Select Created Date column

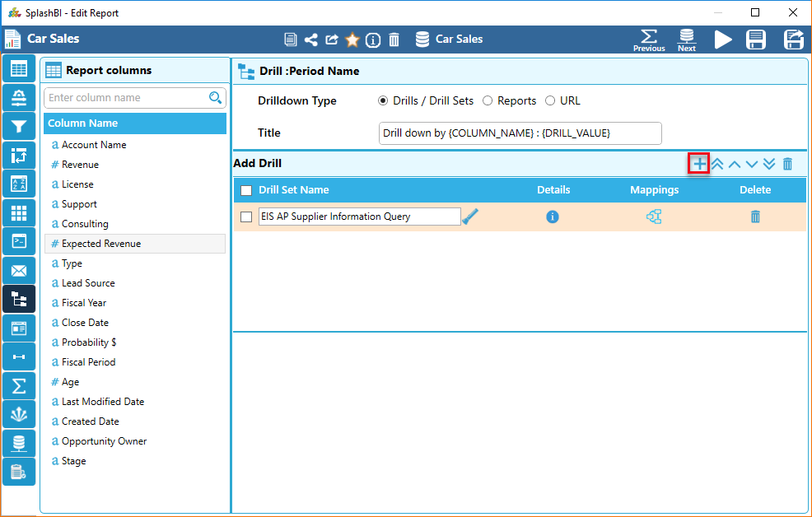(135, 422)
